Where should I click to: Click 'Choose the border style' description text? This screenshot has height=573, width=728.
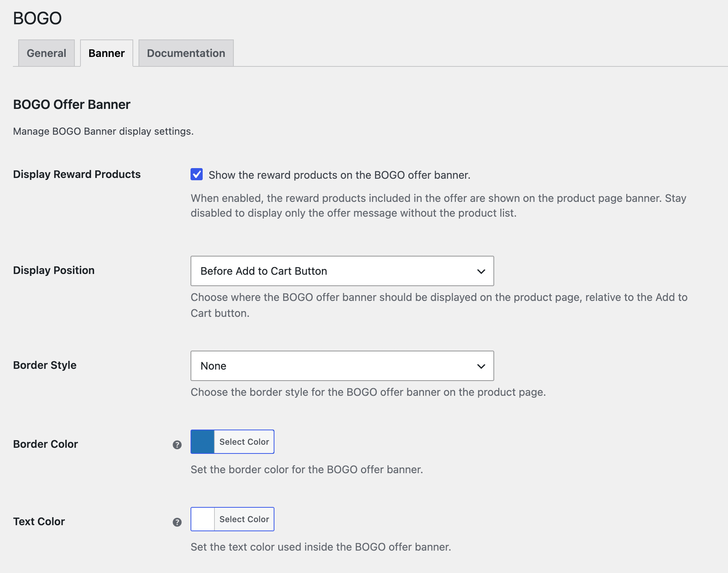click(x=368, y=392)
